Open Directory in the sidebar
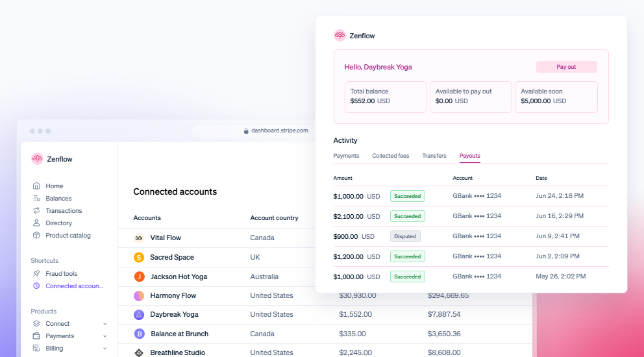This screenshot has height=357, width=644. click(58, 223)
